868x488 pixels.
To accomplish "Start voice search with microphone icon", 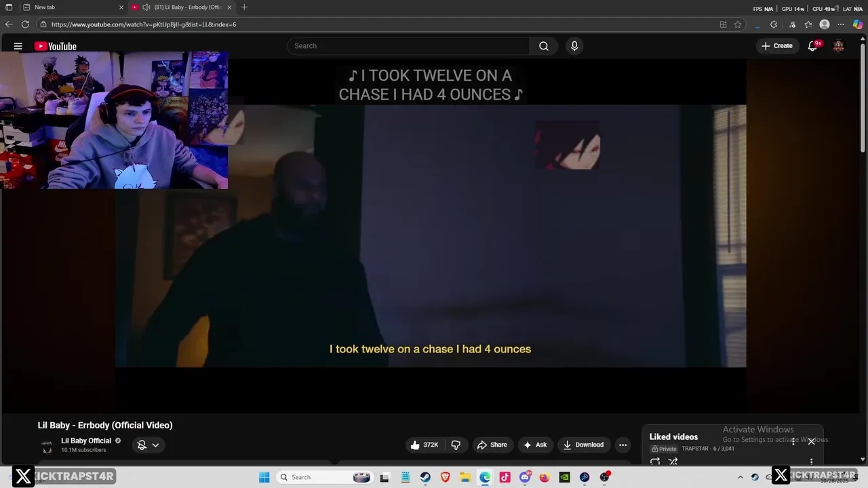I will coord(574,46).
